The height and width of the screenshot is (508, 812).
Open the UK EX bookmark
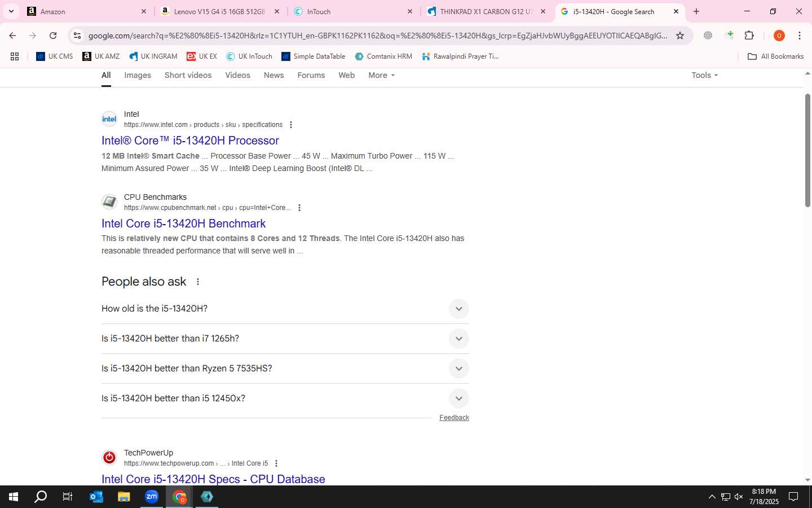pyautogui.click(x=202, y=56)
